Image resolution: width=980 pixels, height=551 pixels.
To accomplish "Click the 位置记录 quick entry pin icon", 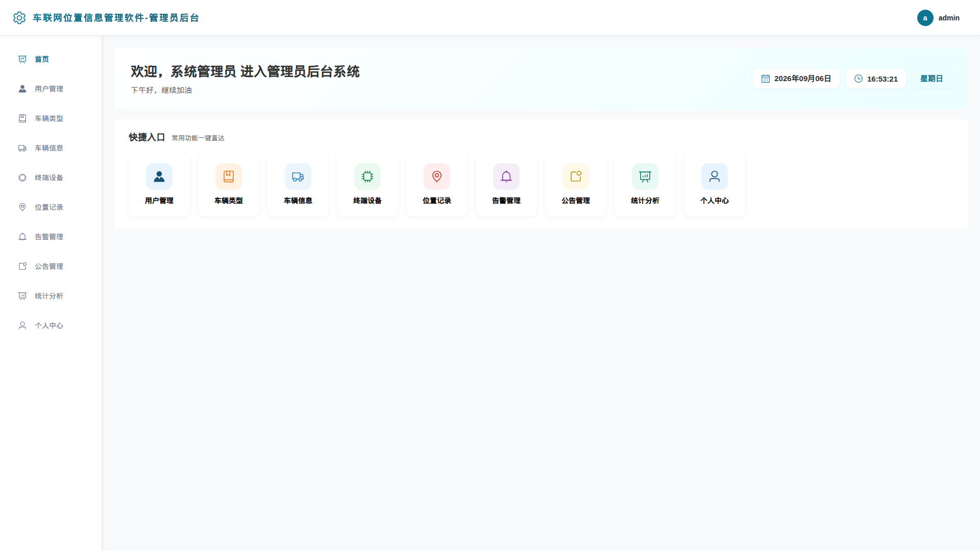I will [437, 177].
